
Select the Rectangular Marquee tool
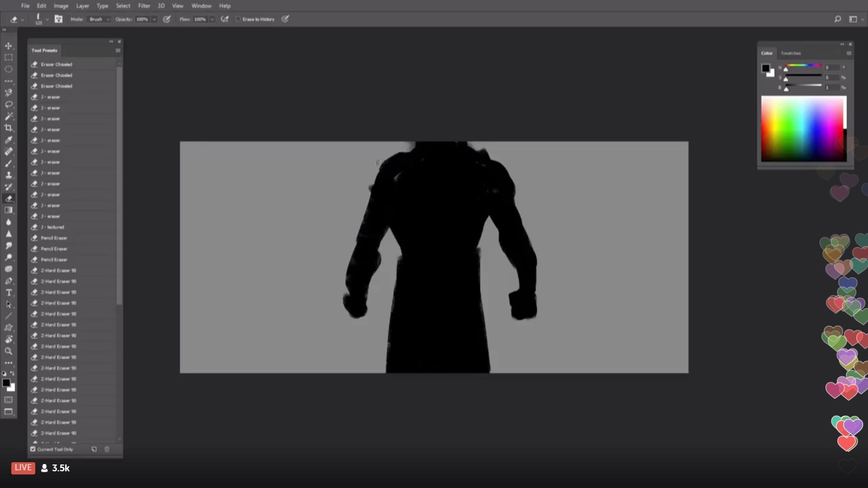[8, 57]
